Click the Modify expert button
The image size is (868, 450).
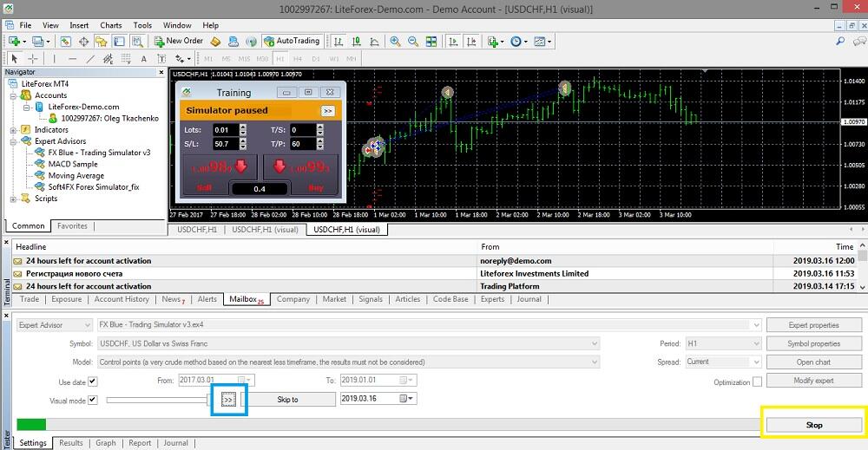814,381
